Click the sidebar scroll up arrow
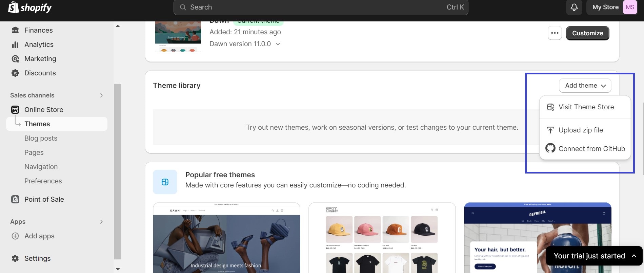 pyautogui.click(x=118, y=26)
